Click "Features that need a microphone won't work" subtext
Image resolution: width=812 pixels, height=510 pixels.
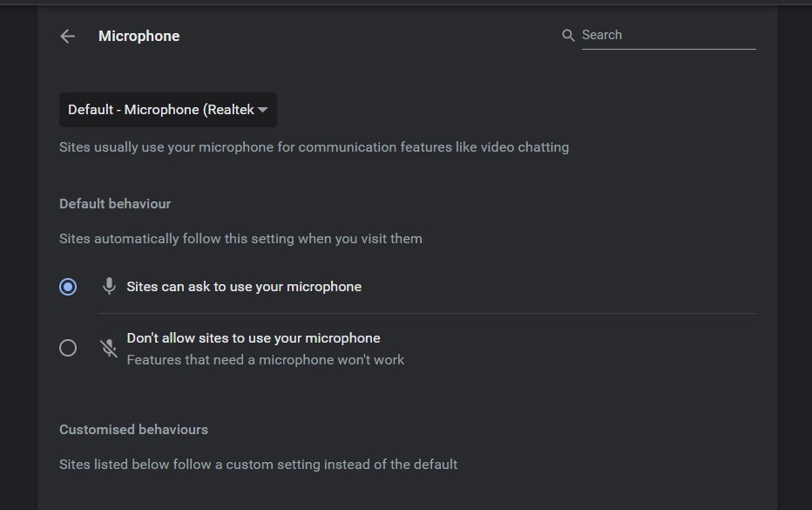coord(266,359)
